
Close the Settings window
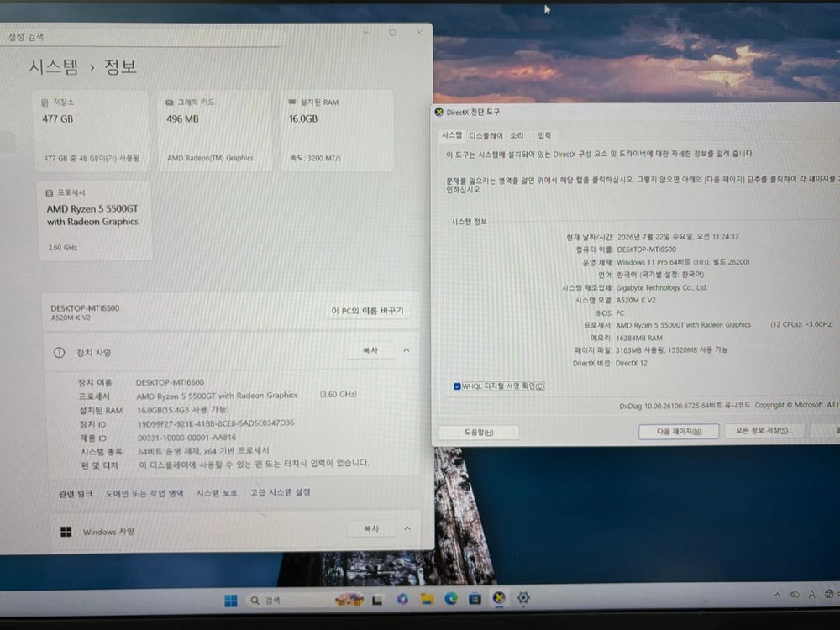(419, 33)
